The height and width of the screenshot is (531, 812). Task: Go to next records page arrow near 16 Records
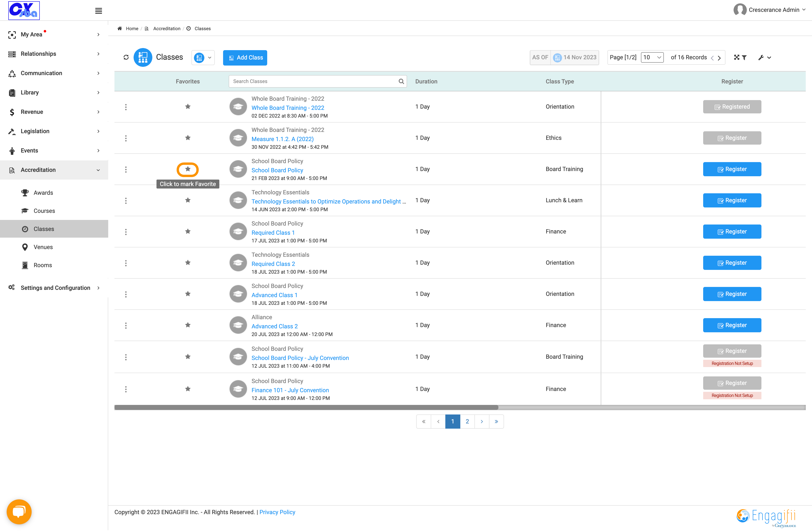point(719,58)
